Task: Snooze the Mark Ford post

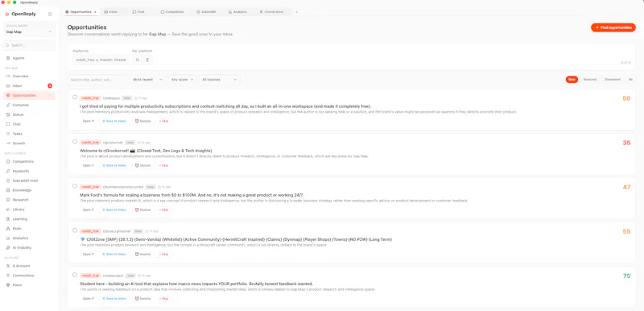Action: click(143, 210)
